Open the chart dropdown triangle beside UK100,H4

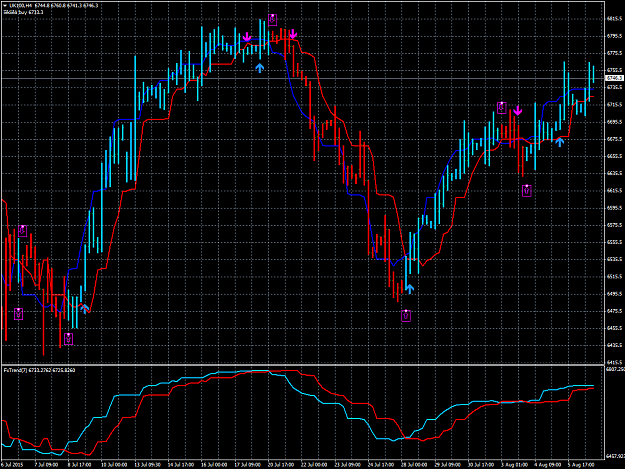[5, 6]
